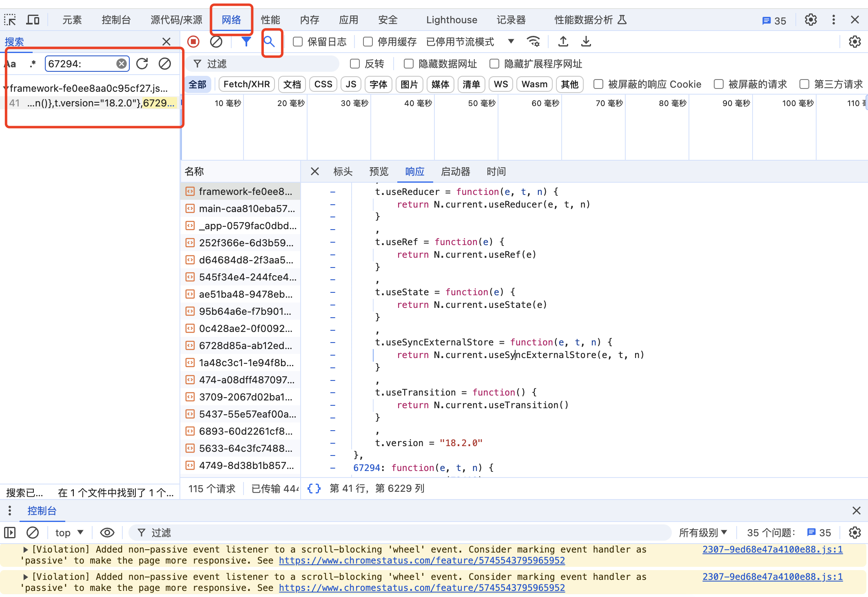This screenshot has width=868, height=597.
Task: Open the 启动器 tab of the request
Action: coord(456,171)
